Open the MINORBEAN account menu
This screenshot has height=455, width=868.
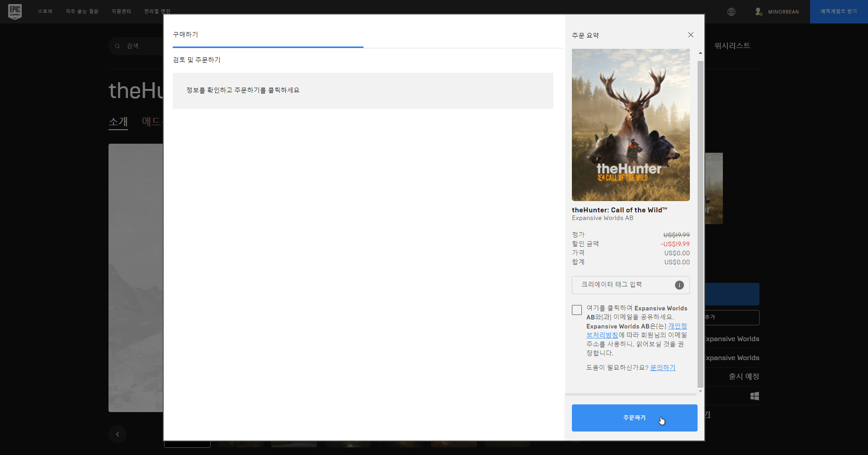[x=783, y=12]
